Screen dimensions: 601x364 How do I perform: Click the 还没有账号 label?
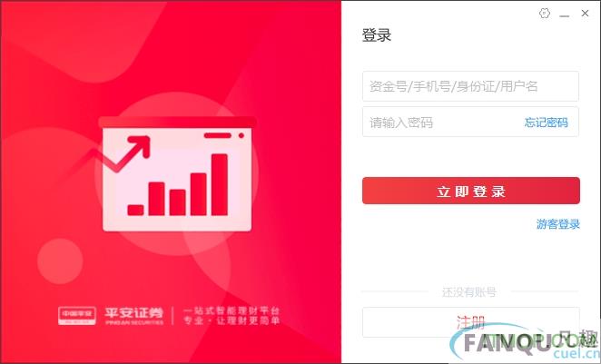point(469,292)
